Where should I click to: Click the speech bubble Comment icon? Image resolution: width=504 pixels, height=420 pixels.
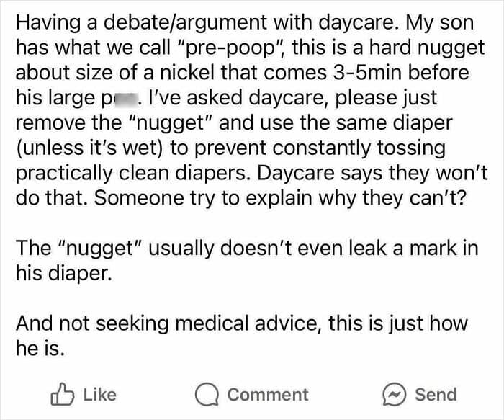(208, 395)
